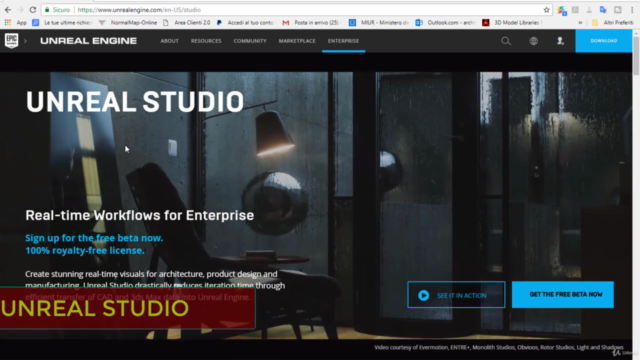The height and width of the screenshot is (360, 640).
Task: Open the Accedi al tuo conto bookmark
Action: pyautogui.click(x=246, y=23)
